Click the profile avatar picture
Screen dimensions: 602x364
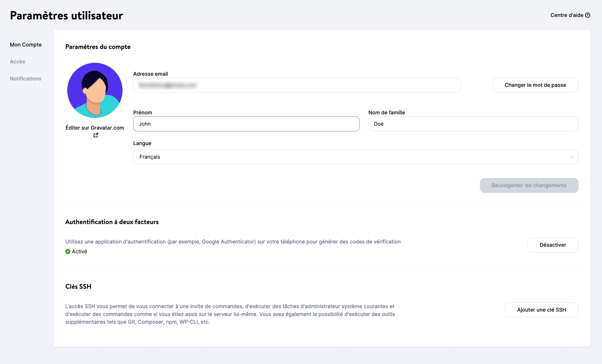95,90
